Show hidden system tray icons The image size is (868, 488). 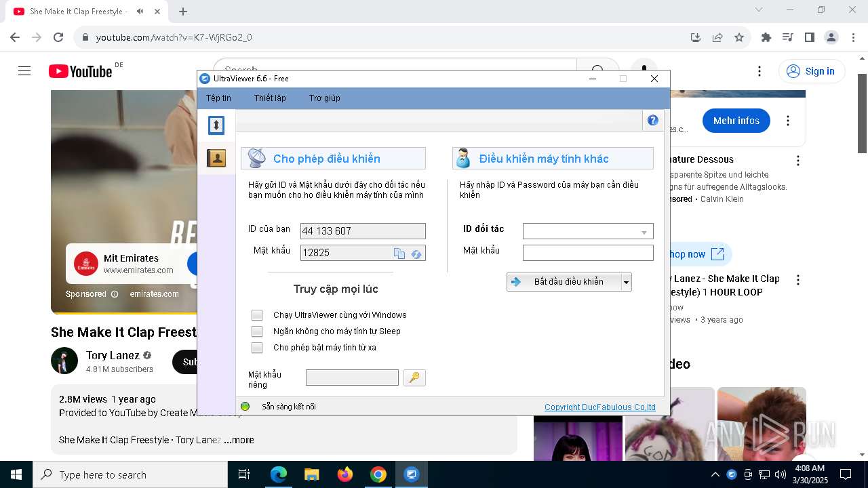point(715,474)
